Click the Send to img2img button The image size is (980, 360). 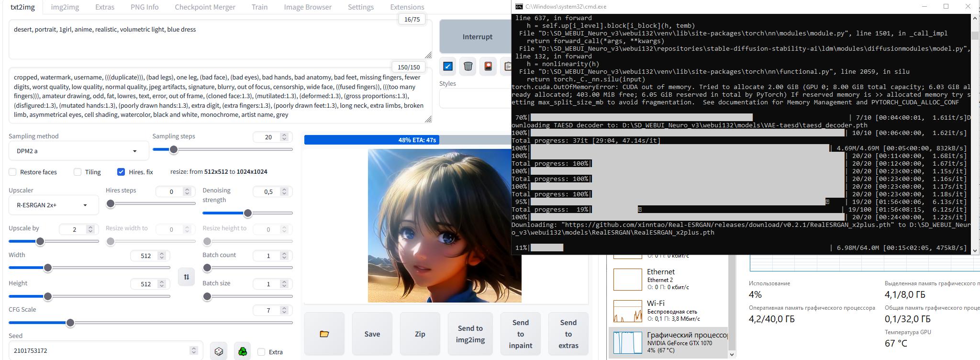[x=470, y=334]
